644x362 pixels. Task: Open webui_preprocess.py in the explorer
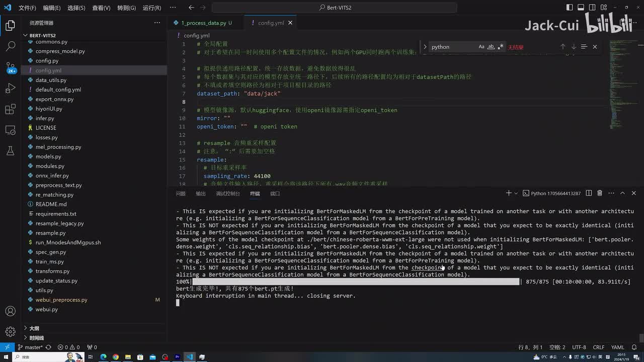tap(61, 300)
